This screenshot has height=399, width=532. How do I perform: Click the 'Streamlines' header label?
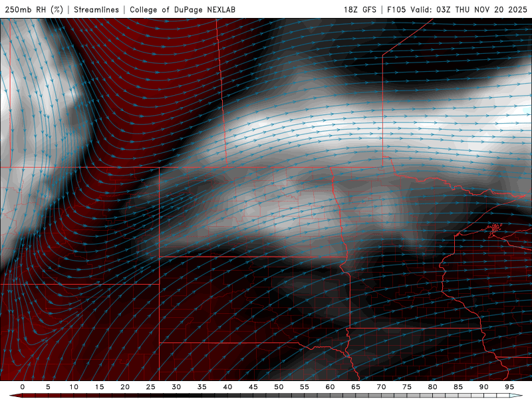click(96, 9)
